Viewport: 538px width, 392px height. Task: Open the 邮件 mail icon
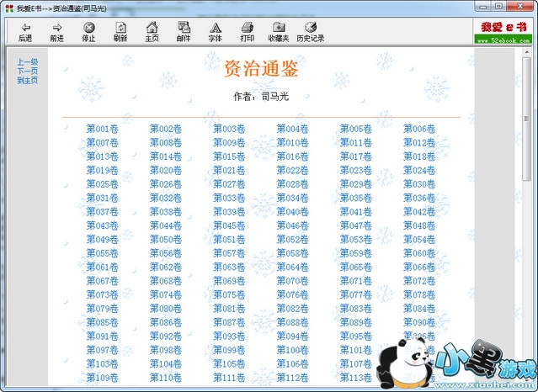(184, 27)
